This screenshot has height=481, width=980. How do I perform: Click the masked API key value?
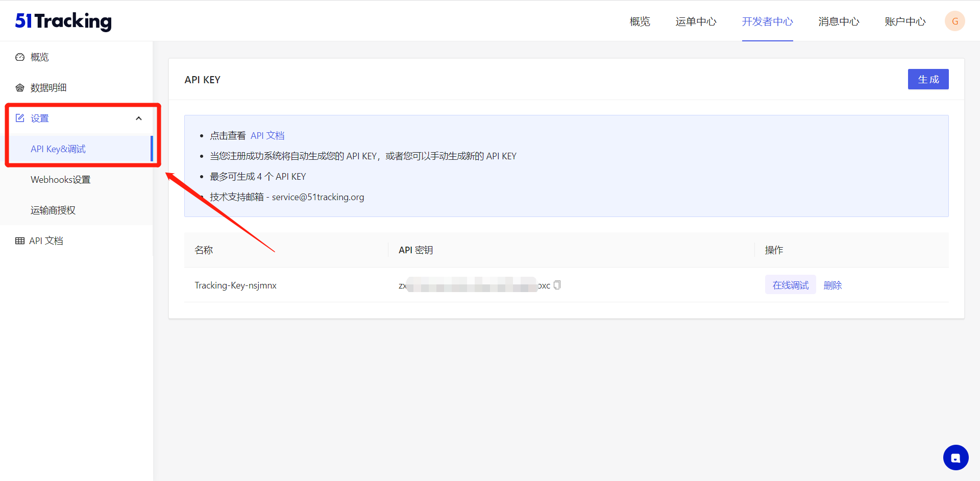pos(474,285)
